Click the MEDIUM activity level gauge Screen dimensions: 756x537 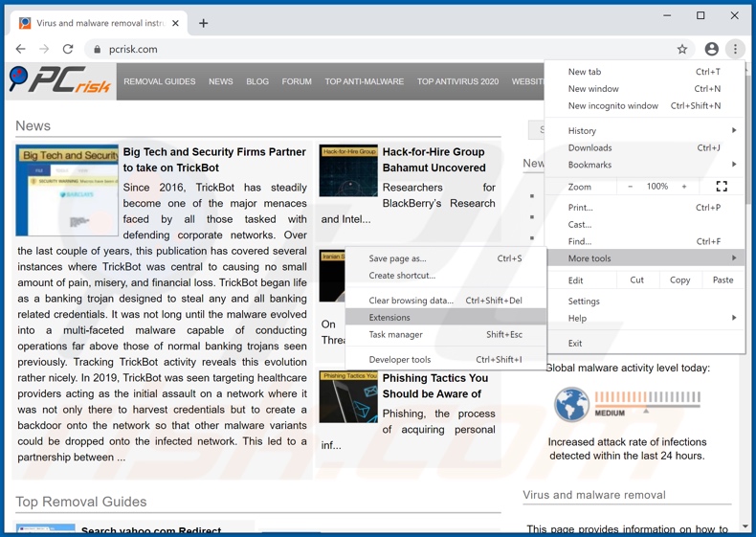(x=647, y=404)
